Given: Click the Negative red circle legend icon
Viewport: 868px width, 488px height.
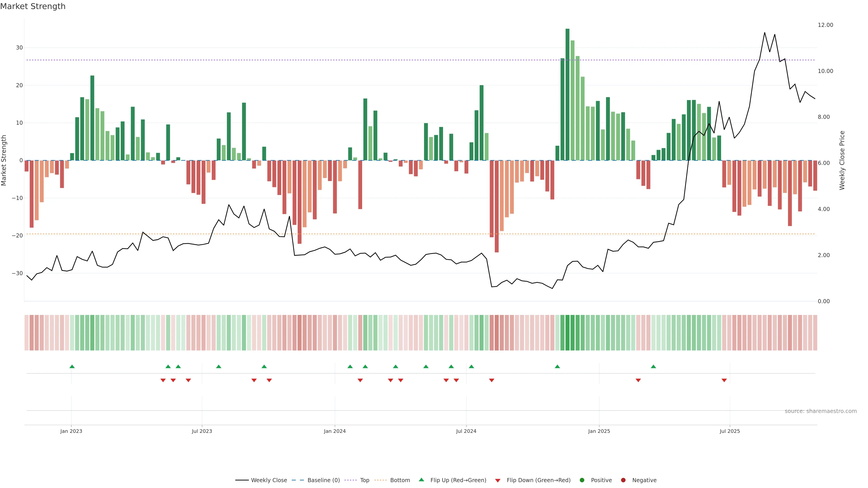Looking at the screenshot, I should click(623, 480).
